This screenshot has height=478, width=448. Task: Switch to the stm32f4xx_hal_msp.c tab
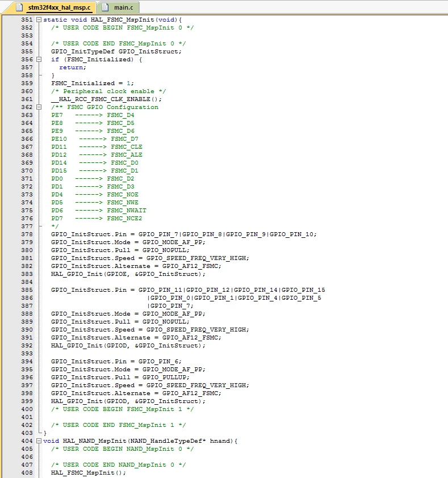coord(60,7)
